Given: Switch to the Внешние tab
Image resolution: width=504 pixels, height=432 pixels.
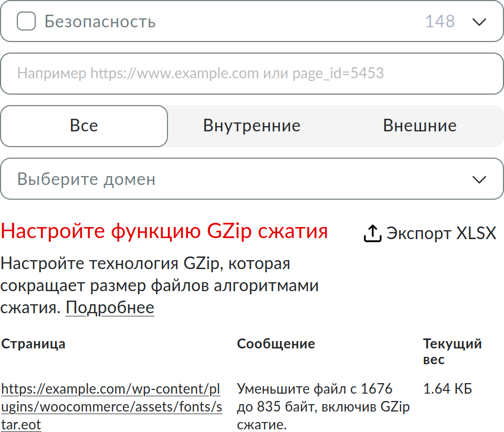Looking at the screenshot, I should [419, 126].
